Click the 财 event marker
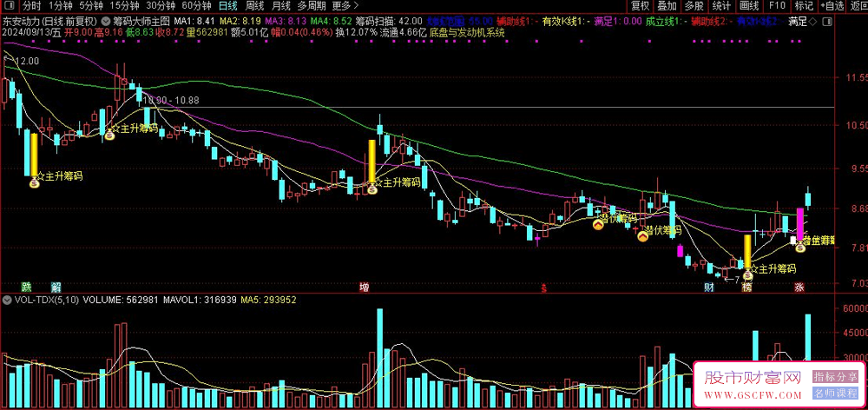The image size is (868, 410). (708, 287)
